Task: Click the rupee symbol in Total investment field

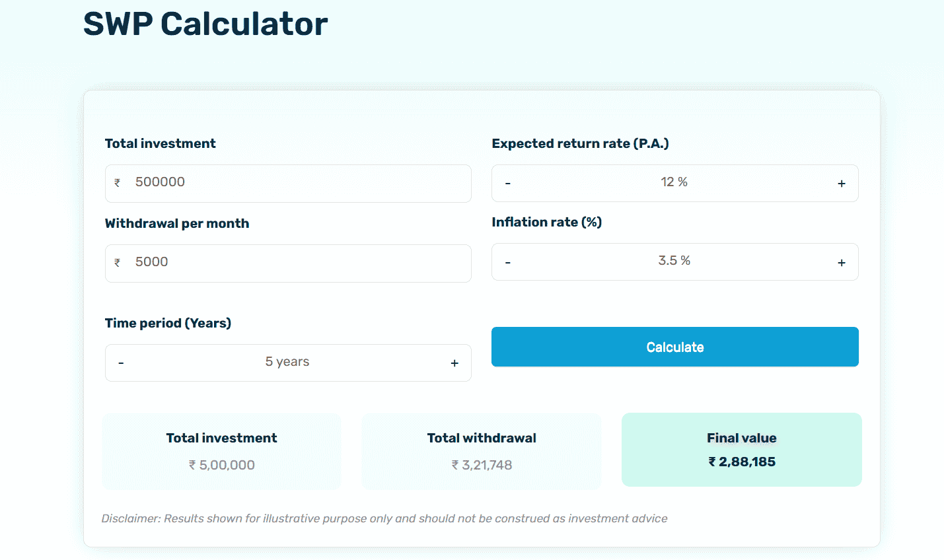Action: click(x=118, y=183)
